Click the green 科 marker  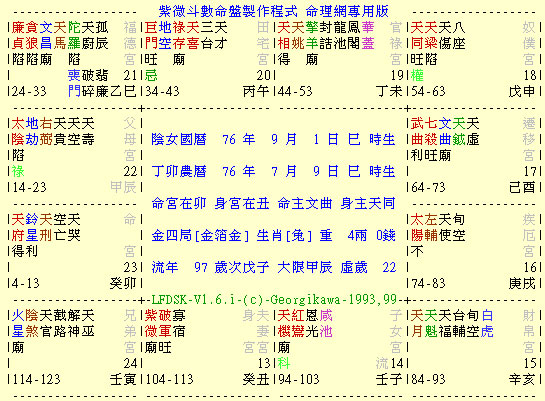click(x=284, y=363)
